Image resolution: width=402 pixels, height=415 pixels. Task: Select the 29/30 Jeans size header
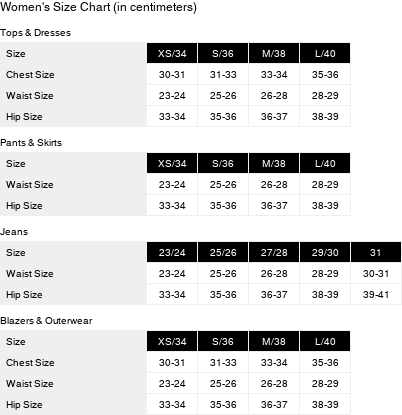coord(325,252)
